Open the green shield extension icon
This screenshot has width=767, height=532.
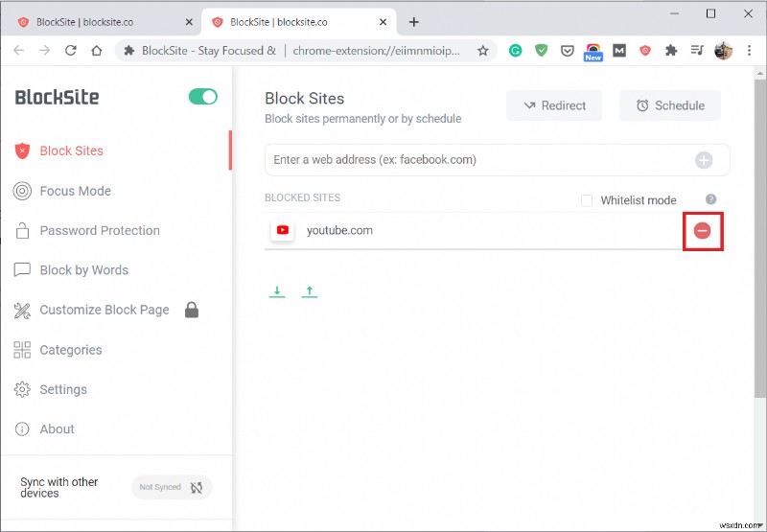pos(541,51)
